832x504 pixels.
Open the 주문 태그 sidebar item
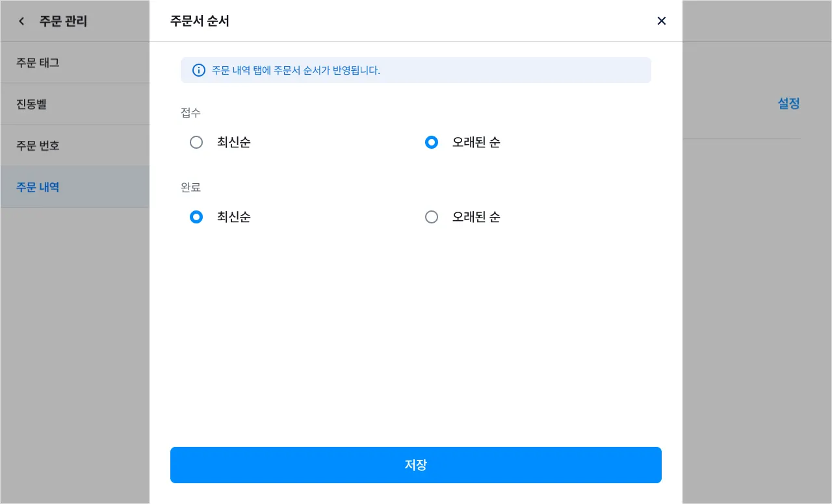pyautogui.click(x=38, y=63)
